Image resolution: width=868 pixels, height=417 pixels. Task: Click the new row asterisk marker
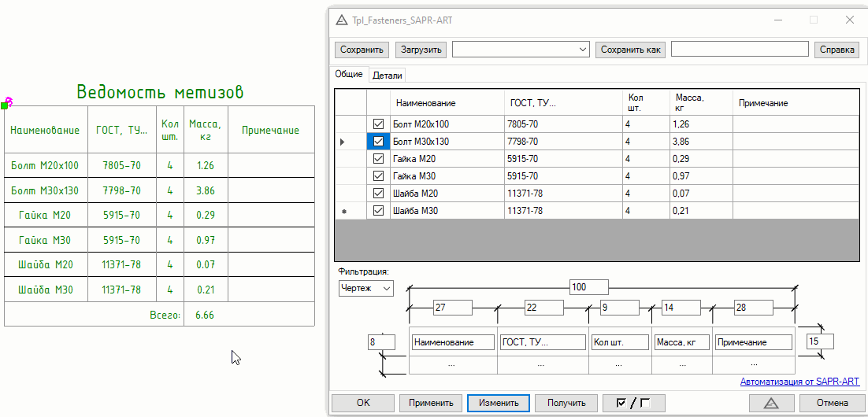coord(342,211)
